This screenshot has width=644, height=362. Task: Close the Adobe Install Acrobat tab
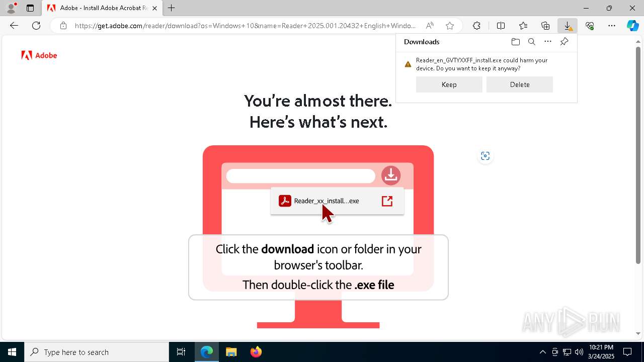[x=154, y=8]
